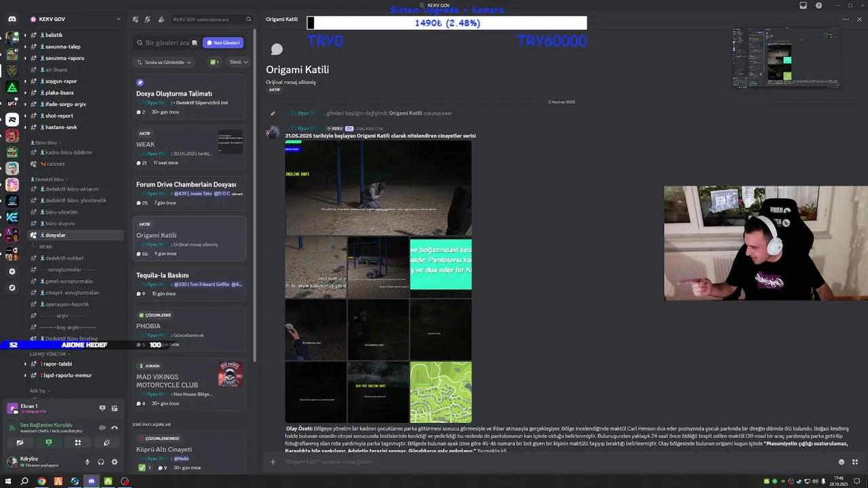The width and height of the screenshot is (868, 488).
Task: Open Windows Start menu
Action: point(7,481)
